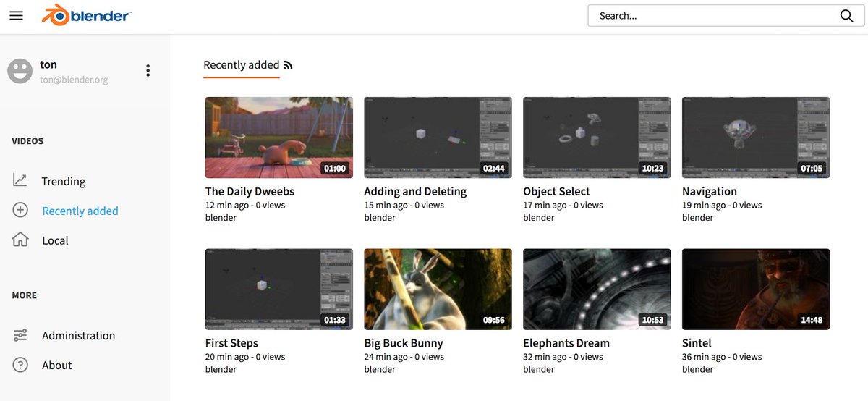Open the Administration section

tap(78, 335)
